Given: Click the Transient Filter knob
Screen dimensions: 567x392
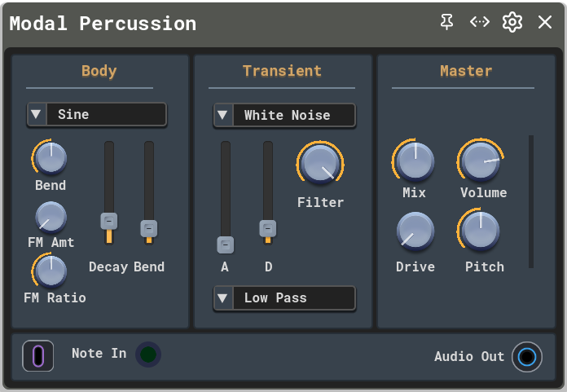Looking at the screenshot, I should (320, 164).
